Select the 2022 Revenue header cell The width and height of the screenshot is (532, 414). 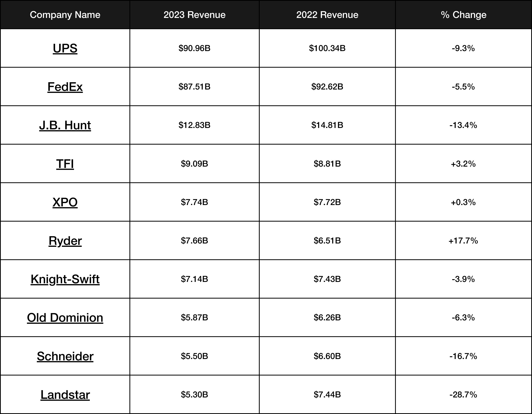click(x=327, y=15)
